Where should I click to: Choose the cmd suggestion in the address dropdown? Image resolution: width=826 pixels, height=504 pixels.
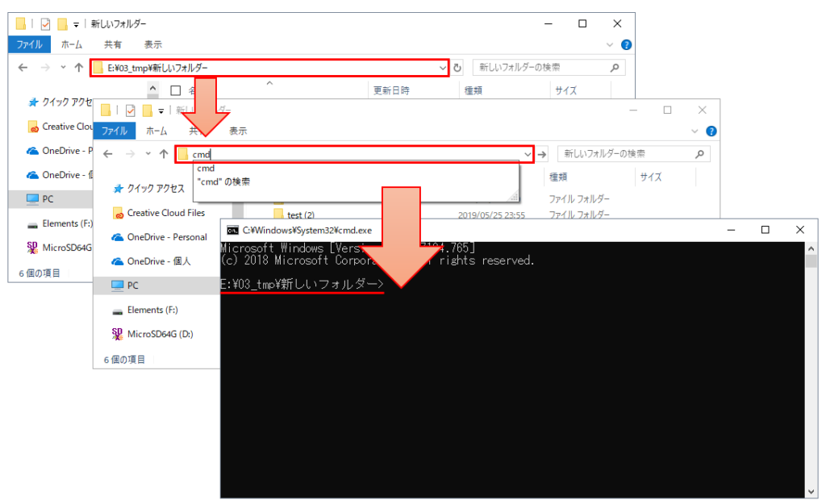click(x=206, y=169)
